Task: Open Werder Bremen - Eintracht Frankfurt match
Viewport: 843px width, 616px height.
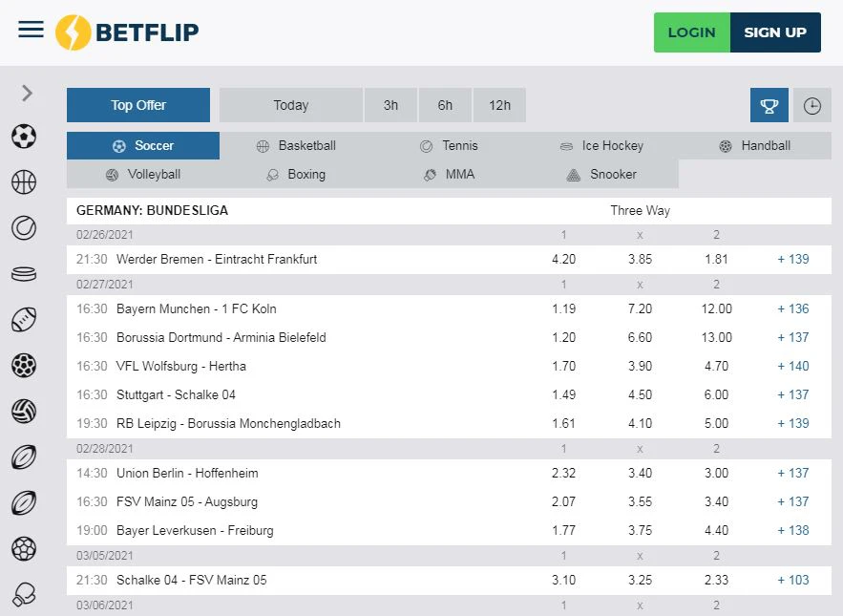Action: pos(217,260)
